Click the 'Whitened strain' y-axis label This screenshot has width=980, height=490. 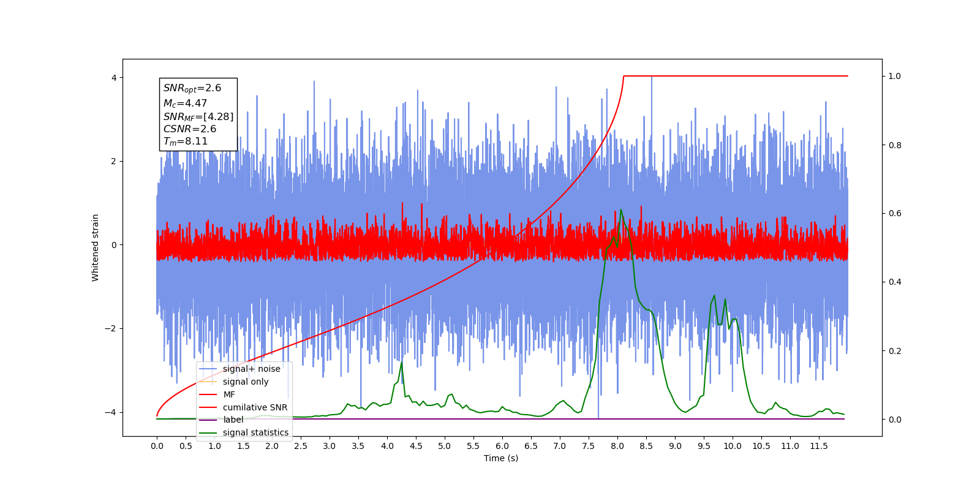96,247
